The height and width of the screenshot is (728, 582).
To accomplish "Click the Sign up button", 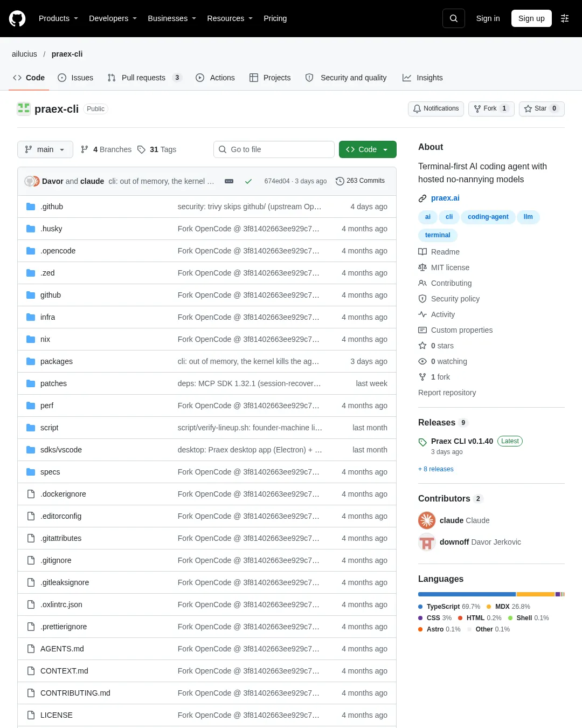I will point(531,18).
